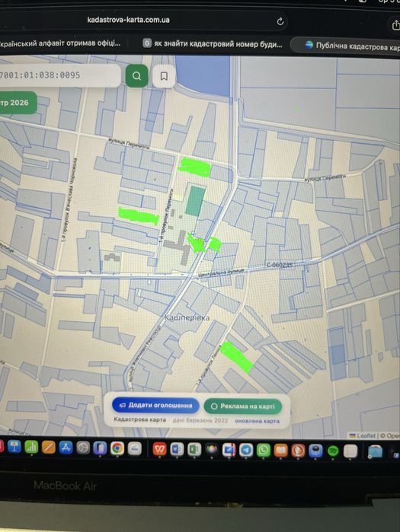Select the dark green parcel on map

click(195, 201)
